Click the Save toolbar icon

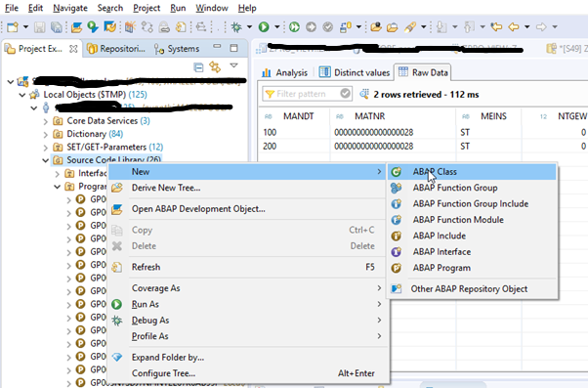[x=39, y=27]
